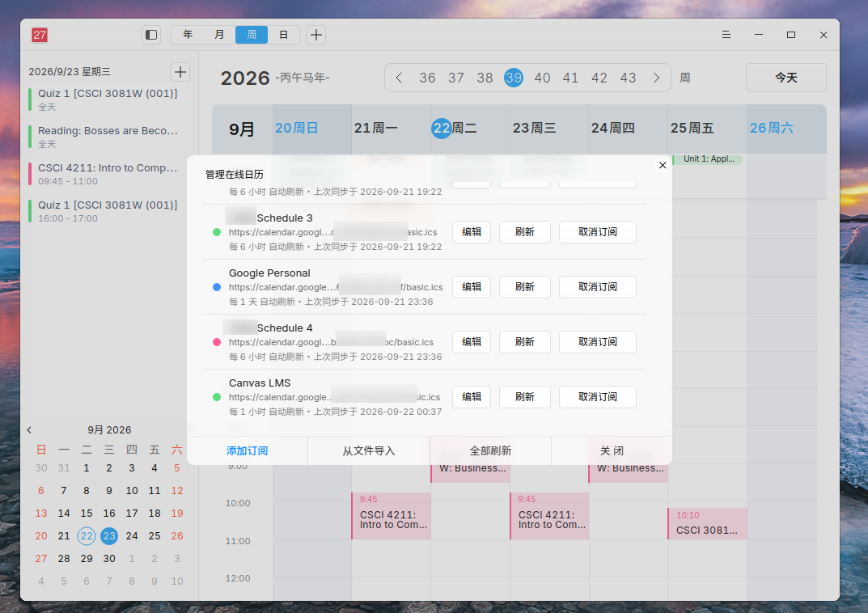Select week 43
The image size is (868, 613).
[x=629, y=78]
